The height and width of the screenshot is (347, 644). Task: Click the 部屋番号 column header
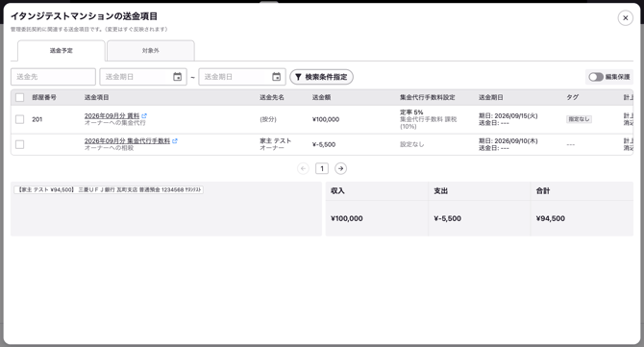(x=44, y=97)
